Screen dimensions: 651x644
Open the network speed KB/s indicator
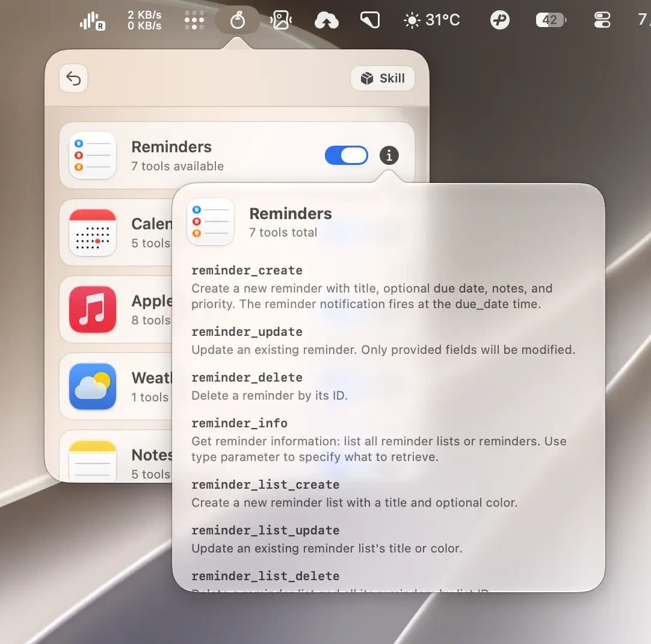click(x=144, y=20)
